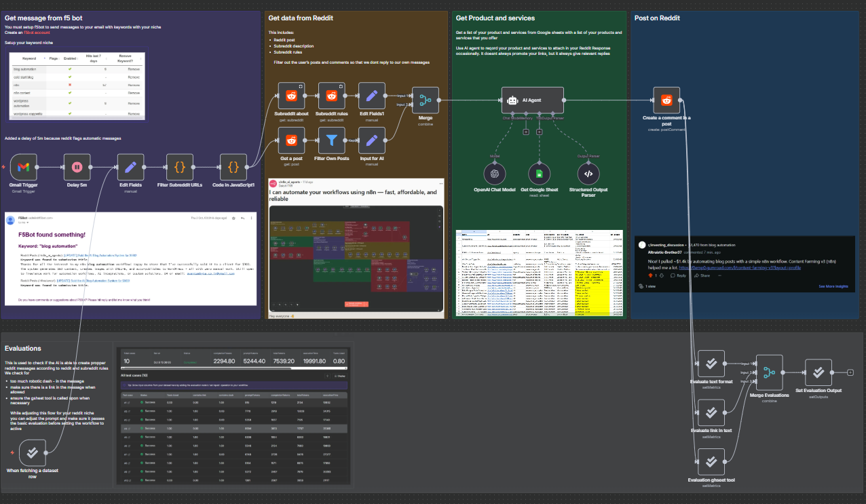Select the Get Google Sheet node

click(538, 174)
